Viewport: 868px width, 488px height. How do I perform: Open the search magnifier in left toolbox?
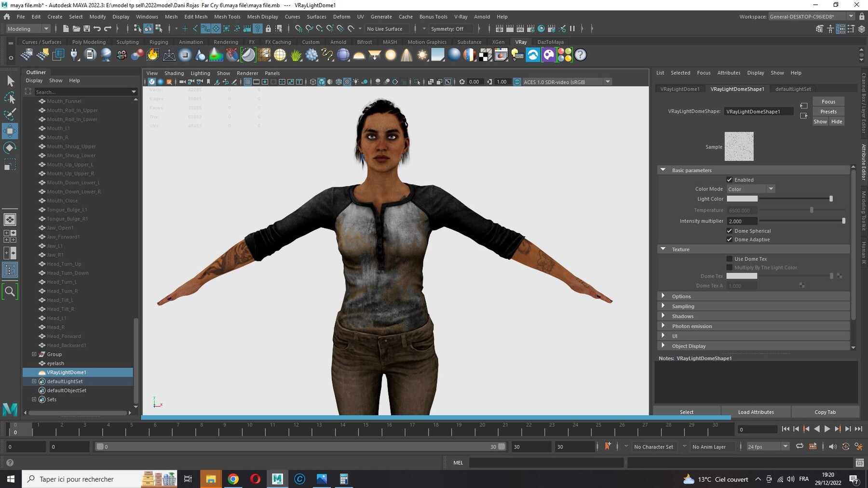10,291
